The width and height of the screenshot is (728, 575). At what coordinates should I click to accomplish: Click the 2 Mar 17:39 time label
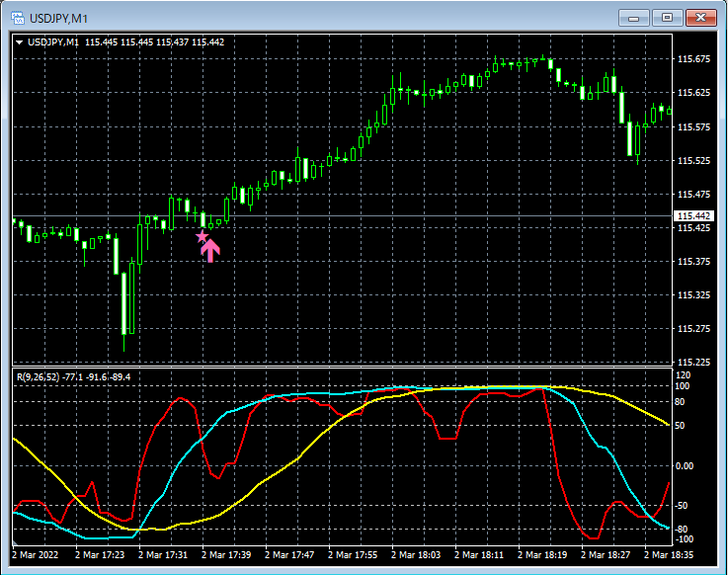(226, 554)
